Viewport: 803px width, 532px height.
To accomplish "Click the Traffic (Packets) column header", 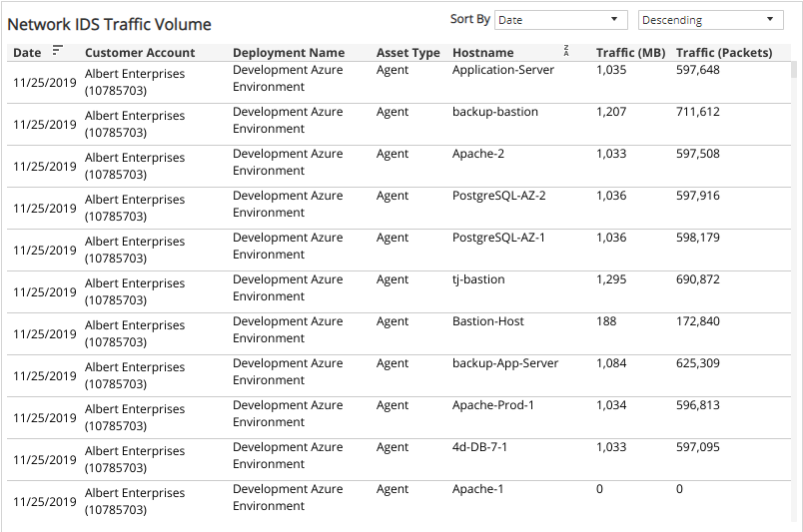I will tap(724, 53).
